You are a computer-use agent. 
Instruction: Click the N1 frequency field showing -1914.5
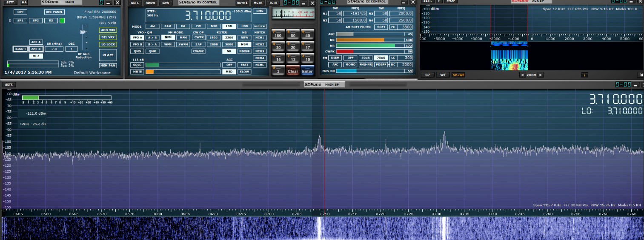pos(355,14)
